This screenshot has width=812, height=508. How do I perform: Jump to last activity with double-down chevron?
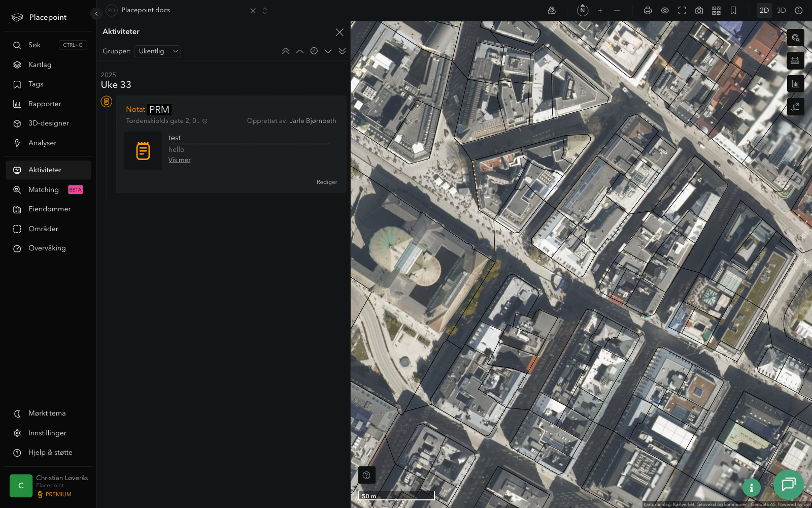click(342, 51)
